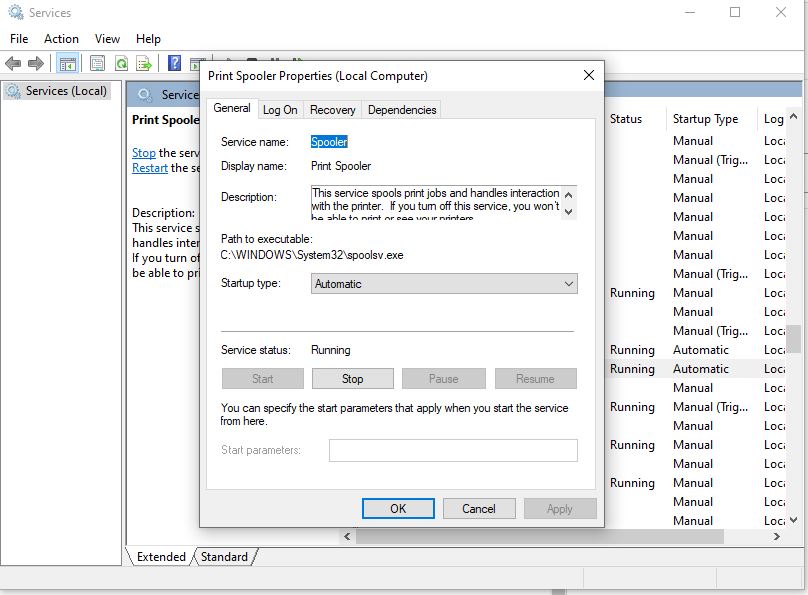Select the Extended view tab

[161, 557]
